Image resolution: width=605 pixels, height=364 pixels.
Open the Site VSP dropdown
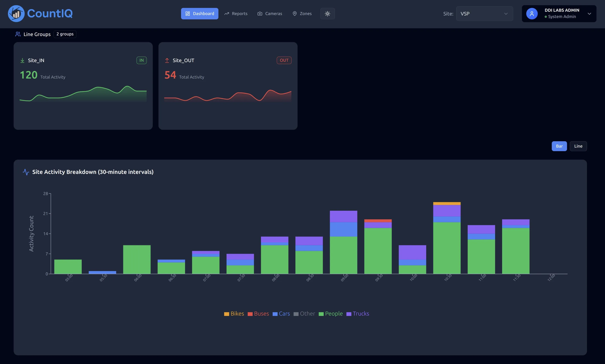(484, 13)
